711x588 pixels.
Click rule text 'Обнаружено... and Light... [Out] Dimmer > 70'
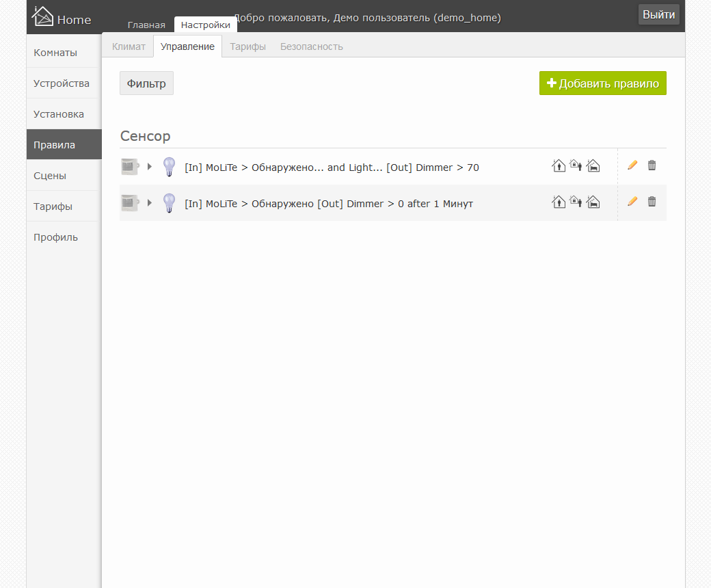tap(365, 168)
